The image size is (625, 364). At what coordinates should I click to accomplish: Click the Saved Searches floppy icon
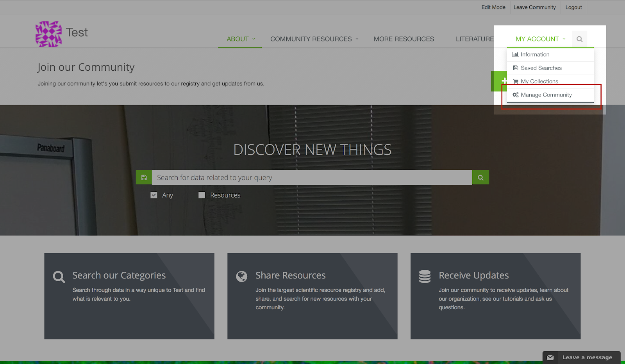[x=516, y=68]
